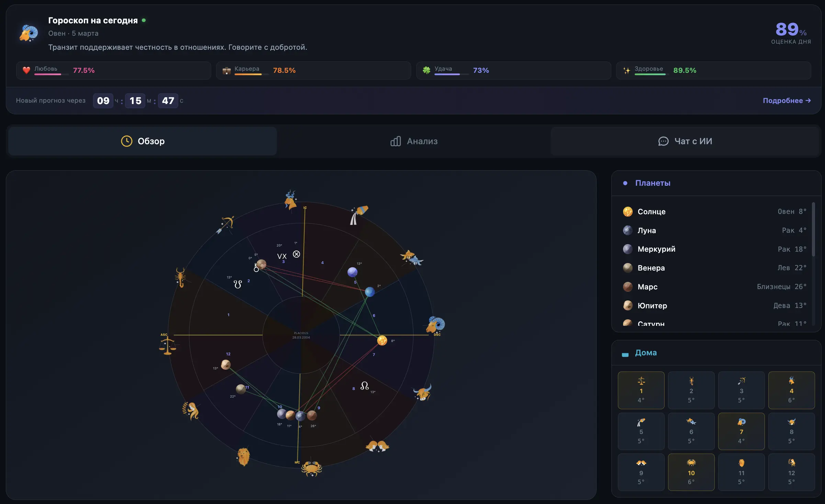Viewport: 825px width, 504px height.
Task: Select house 7 Aries tile in Дома
Action: point(741,431)
